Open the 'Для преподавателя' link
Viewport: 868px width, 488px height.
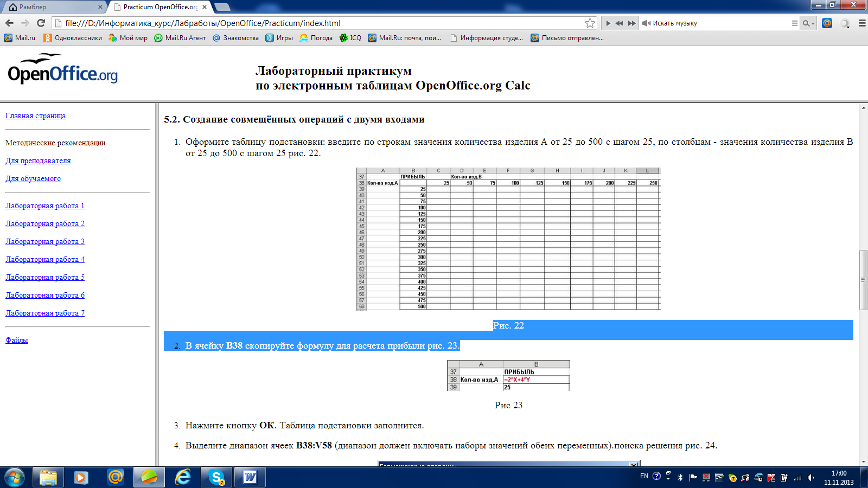(38, 160)
